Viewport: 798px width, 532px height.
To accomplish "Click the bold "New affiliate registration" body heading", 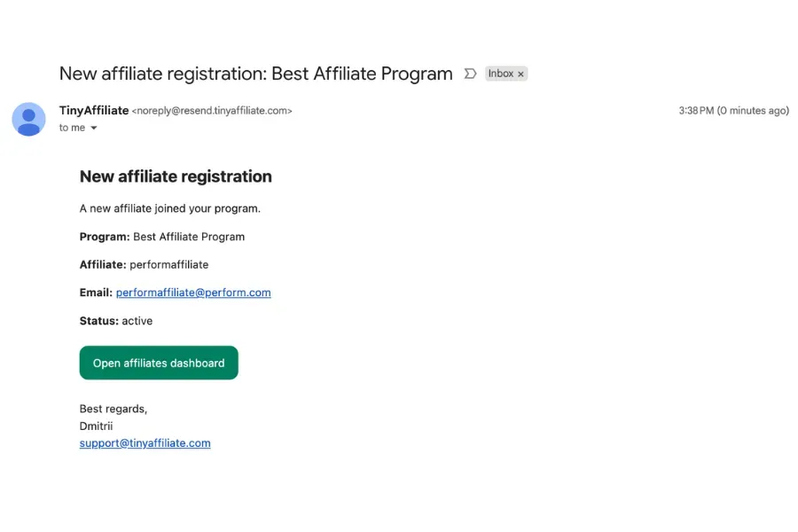I will tap(176, 176).
